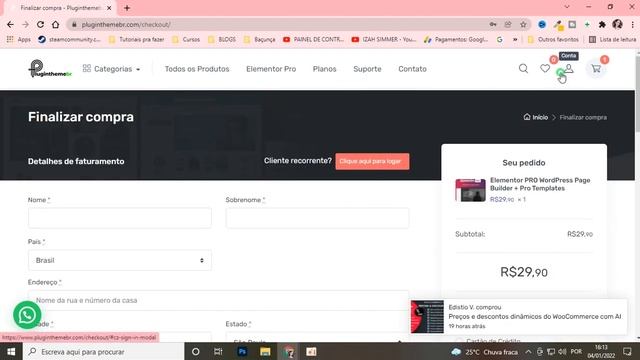Open the Windows notification center icon
The image size is (640, 360).
coord(627,351)
